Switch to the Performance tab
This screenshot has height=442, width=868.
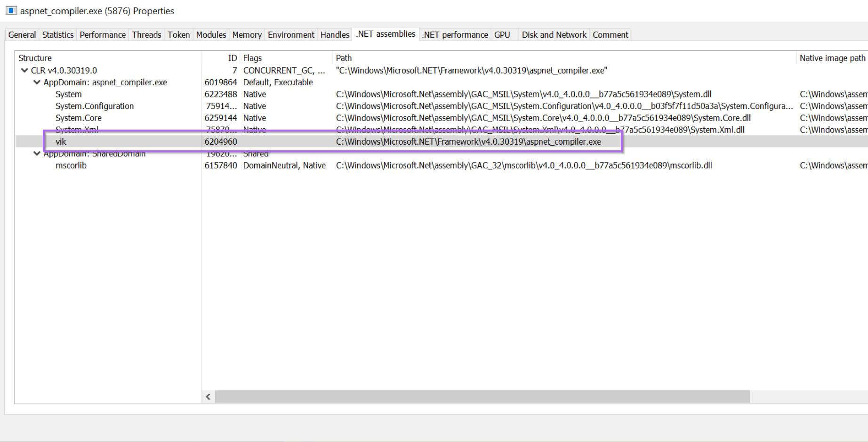103,34
